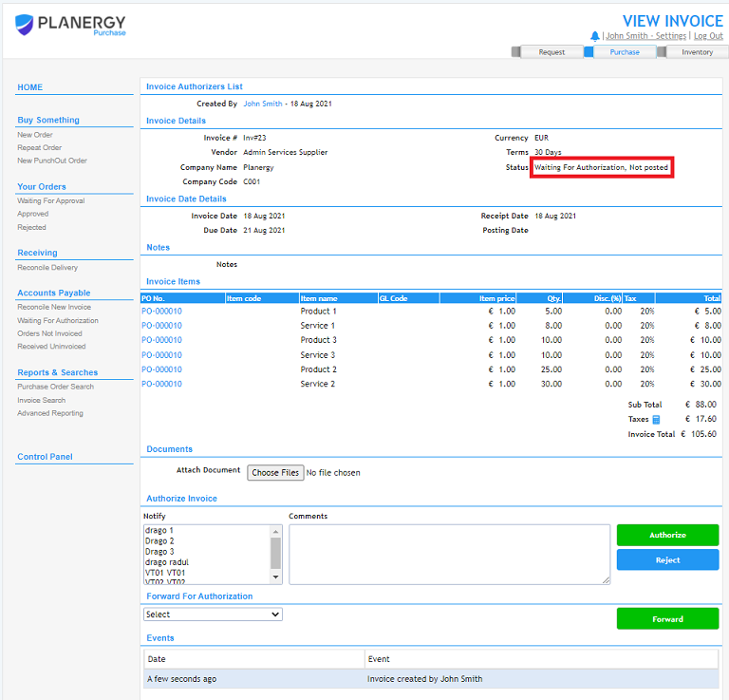This screenshot has height=700, width=729.
Task: Open Invoice Search in sidebar
Action: pyautogui.click(x=42, y=401)
